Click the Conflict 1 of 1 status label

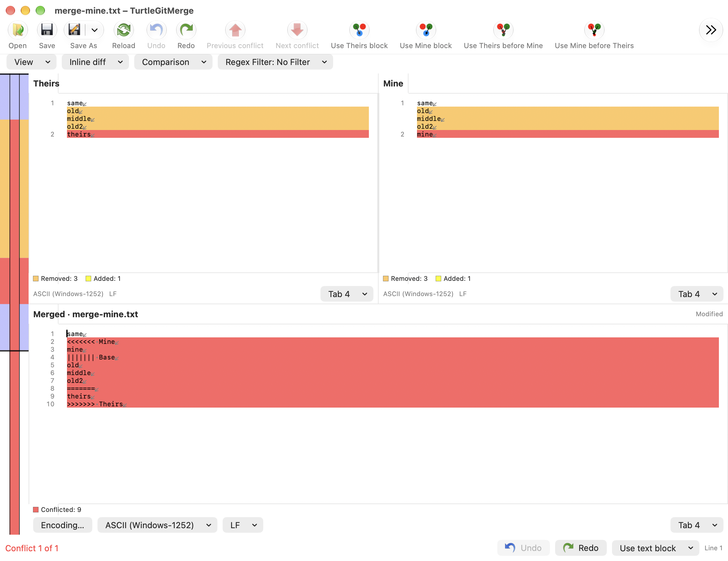click(x=32, y=548)
